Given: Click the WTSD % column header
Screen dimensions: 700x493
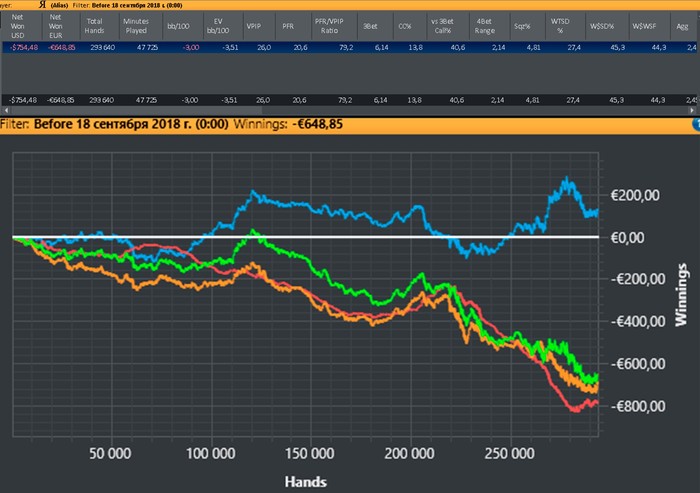Looking at the screenshot, I should click(x=565, y=26).
